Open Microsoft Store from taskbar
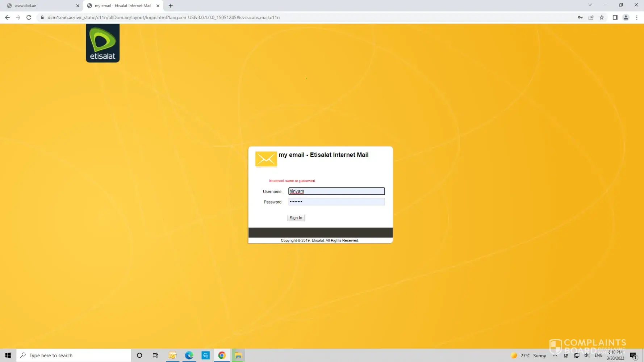 [x=206, y=355]
